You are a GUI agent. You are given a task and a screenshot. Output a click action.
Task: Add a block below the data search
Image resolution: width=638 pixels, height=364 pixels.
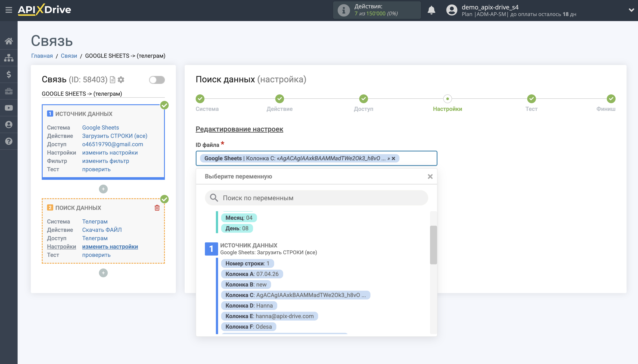103,273
